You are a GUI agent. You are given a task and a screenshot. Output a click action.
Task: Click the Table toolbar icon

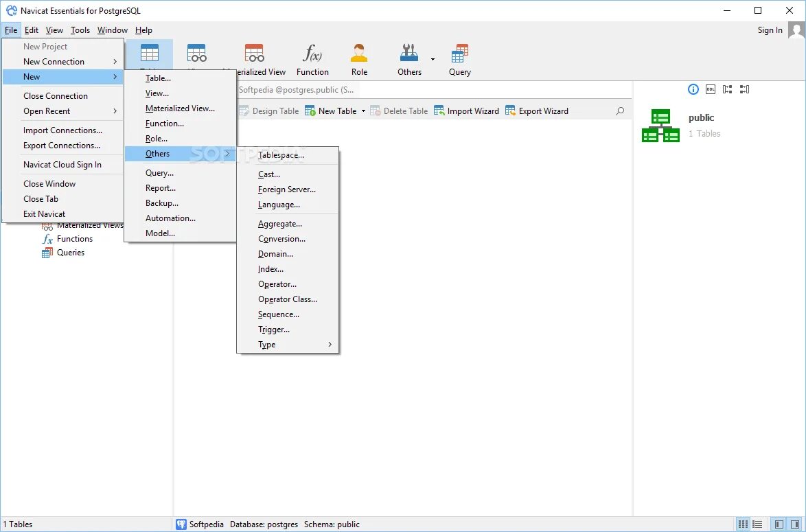click(x=150, y=54)
